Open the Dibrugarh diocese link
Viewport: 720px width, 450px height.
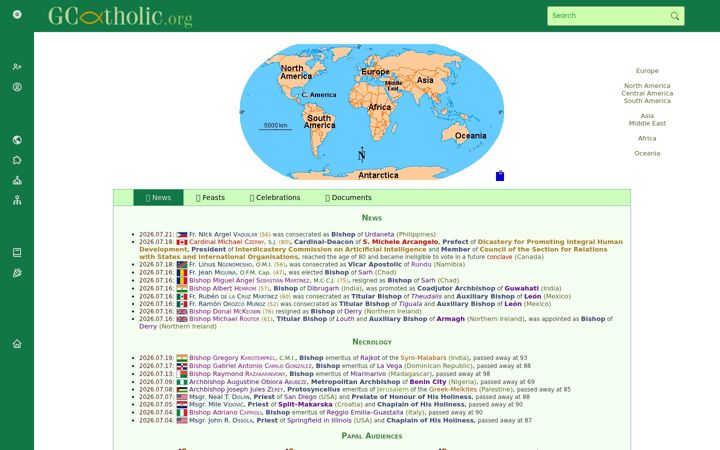tap(323, 289)
